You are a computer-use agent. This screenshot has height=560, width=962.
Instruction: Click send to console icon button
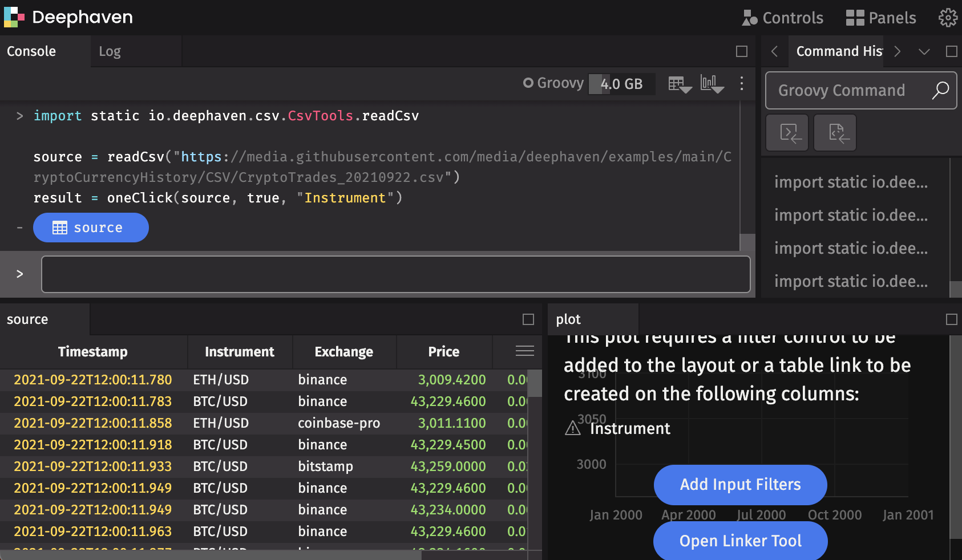pos(787,133)
